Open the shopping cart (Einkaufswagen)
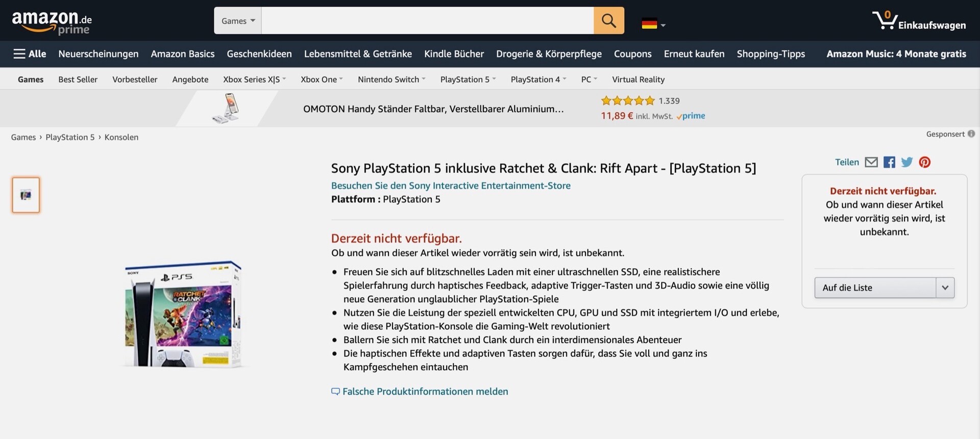Viewport: 980px width, 439px height. point(918,21)
